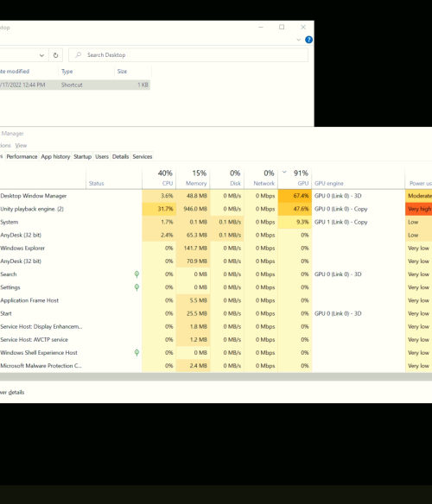Image resolution: width=432 pixels, height=504 pixels.
Task: Click the 67.4% GPU usage cell
Action: [295, 196]
